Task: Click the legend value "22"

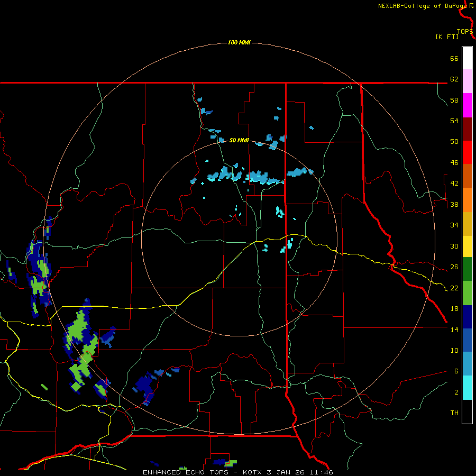Action: point(454,288)
